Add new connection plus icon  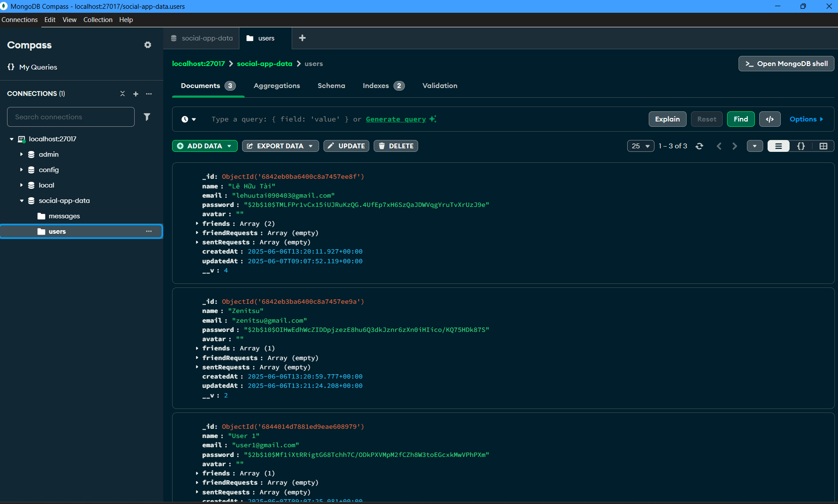[x=136, y=94]
